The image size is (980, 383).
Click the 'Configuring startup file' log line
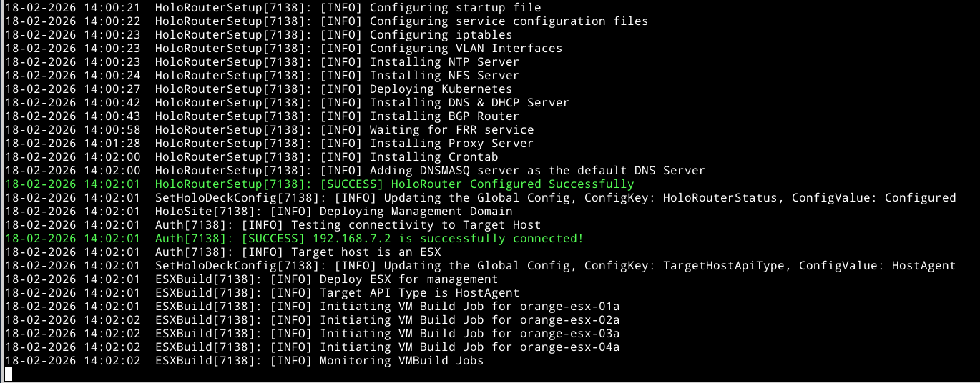[x=455, y=8]
